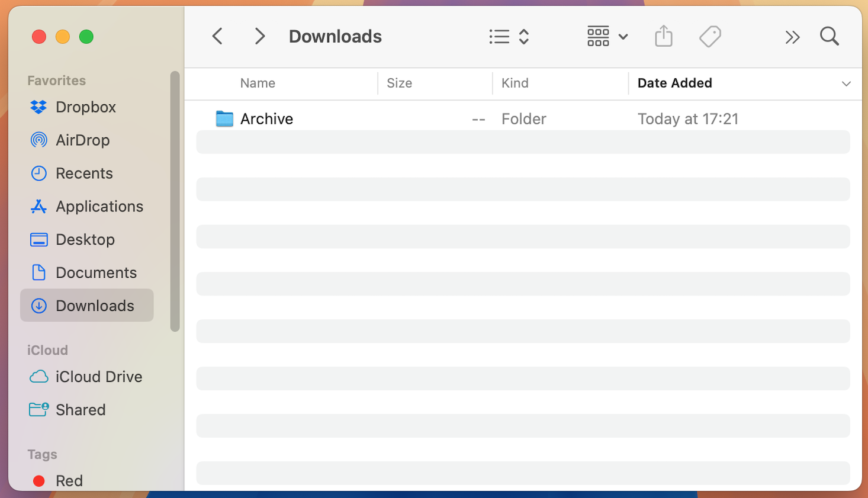This screenshot has height=498, width=868.
Task: Click the sidebar scrollbar
Action: point(175,201)
